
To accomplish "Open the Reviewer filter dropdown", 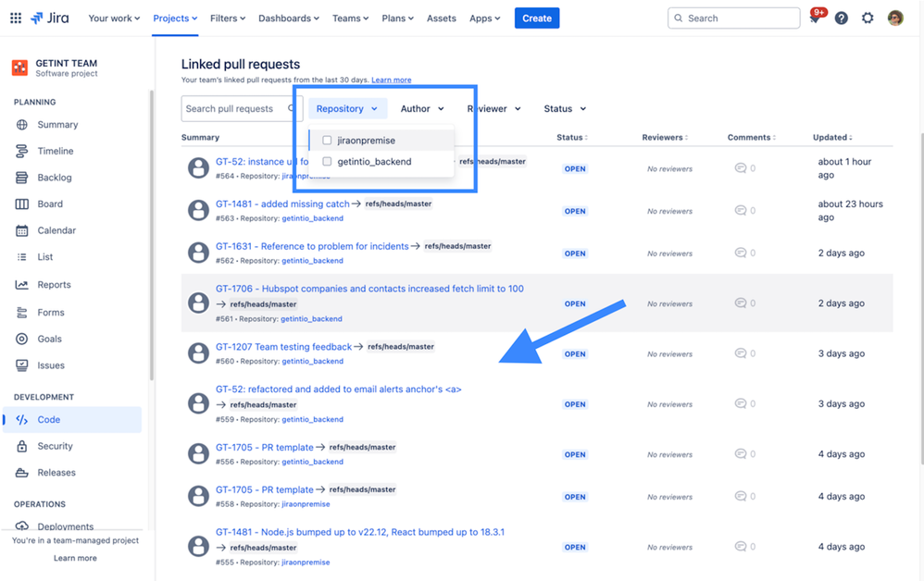I will click(493, 109).
